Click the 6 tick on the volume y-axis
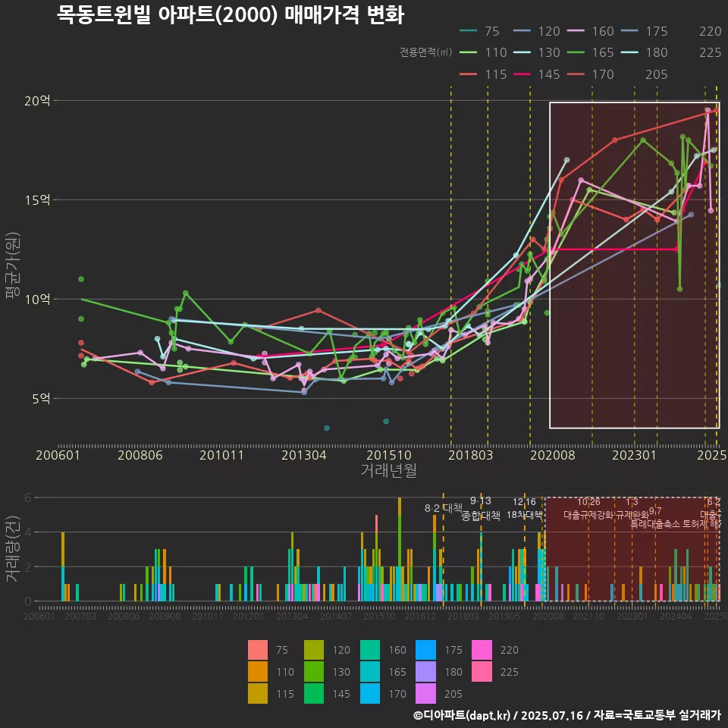The image size is (728, 728). tap(28, 497)
